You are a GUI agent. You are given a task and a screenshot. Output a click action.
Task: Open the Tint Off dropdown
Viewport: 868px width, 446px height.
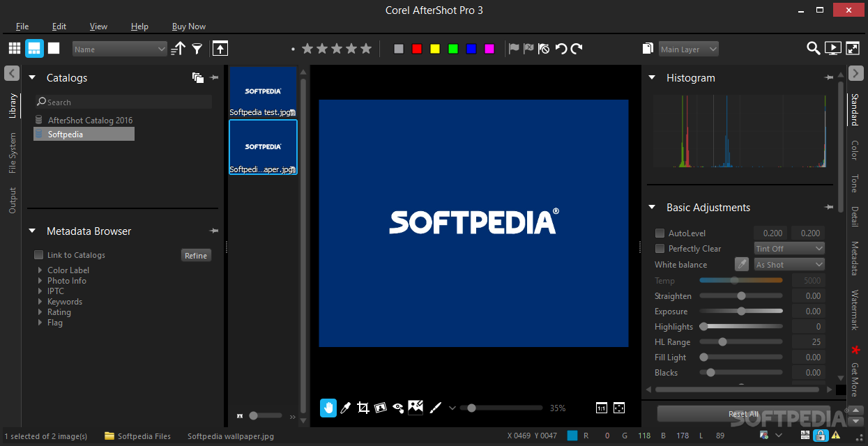pyautogui.click(x=789, y=248)
